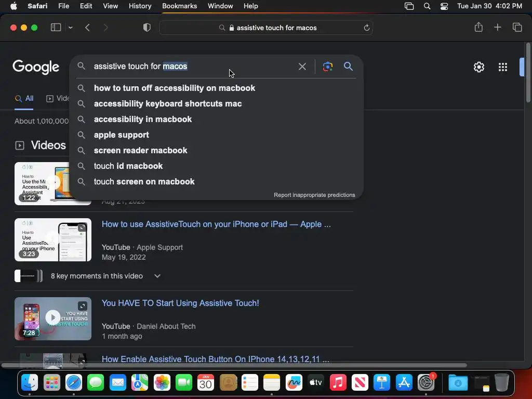The height and width of the screenshot is (399, 532).
Task: Open the View menu
Action: 110,6
